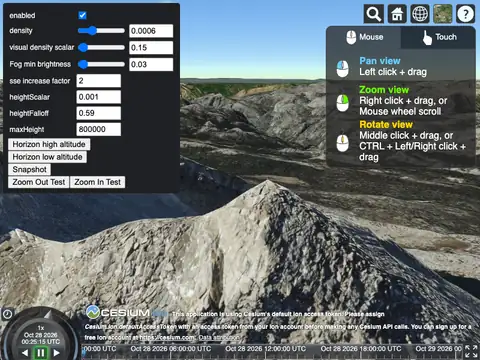Adjust the density slider
This screenshot has width=480, height=360.
101,31
